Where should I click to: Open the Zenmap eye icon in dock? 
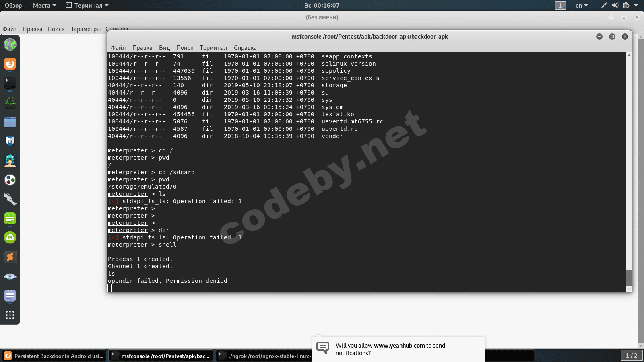coord(10,276)
